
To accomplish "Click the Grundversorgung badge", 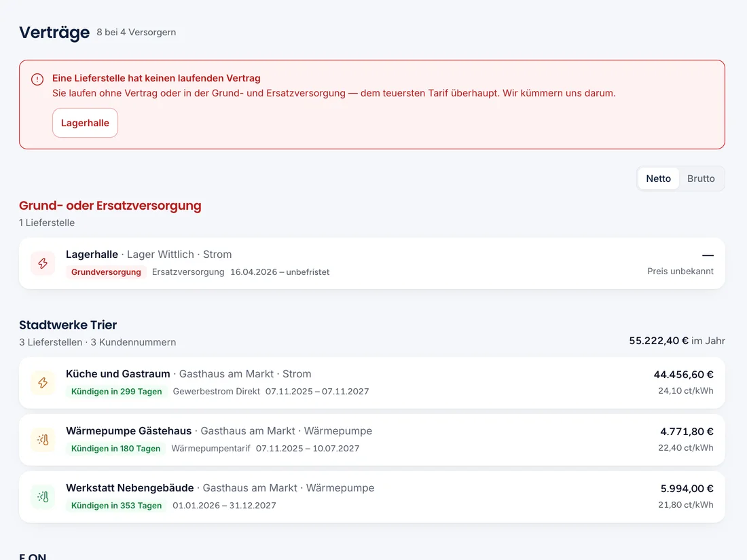I will (x=106, y=272).
